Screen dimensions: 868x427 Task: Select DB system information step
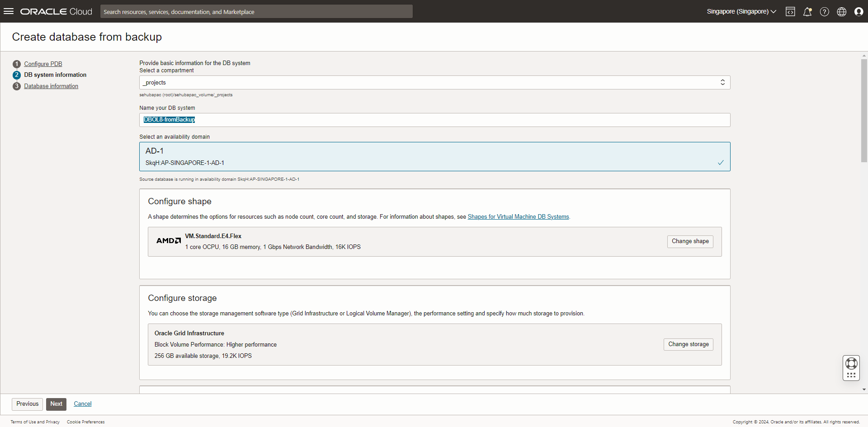(x=55, y=75)
